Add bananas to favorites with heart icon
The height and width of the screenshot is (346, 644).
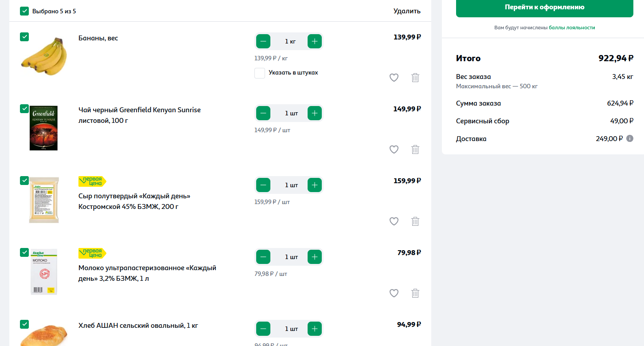click(394, 78)
